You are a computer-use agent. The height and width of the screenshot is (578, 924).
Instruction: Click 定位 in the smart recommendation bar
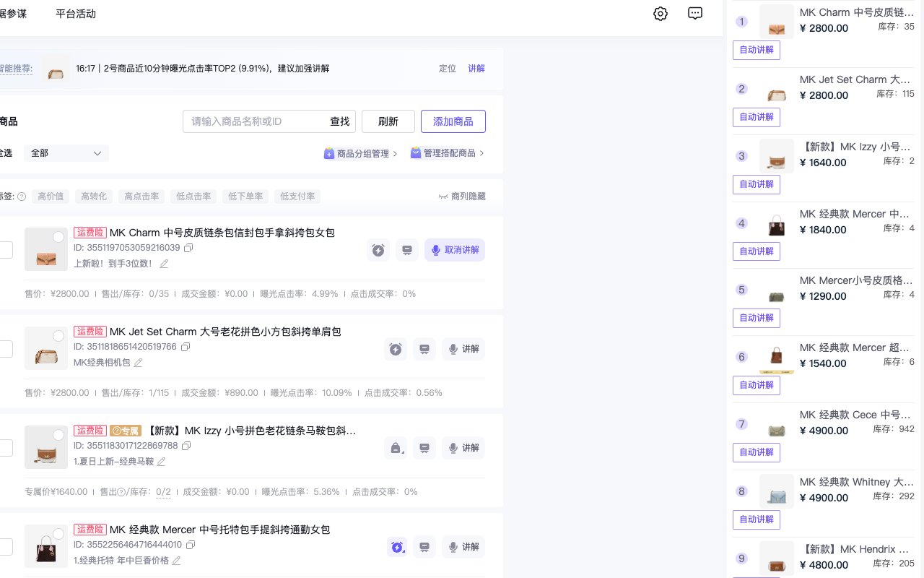tap(448, 69)
